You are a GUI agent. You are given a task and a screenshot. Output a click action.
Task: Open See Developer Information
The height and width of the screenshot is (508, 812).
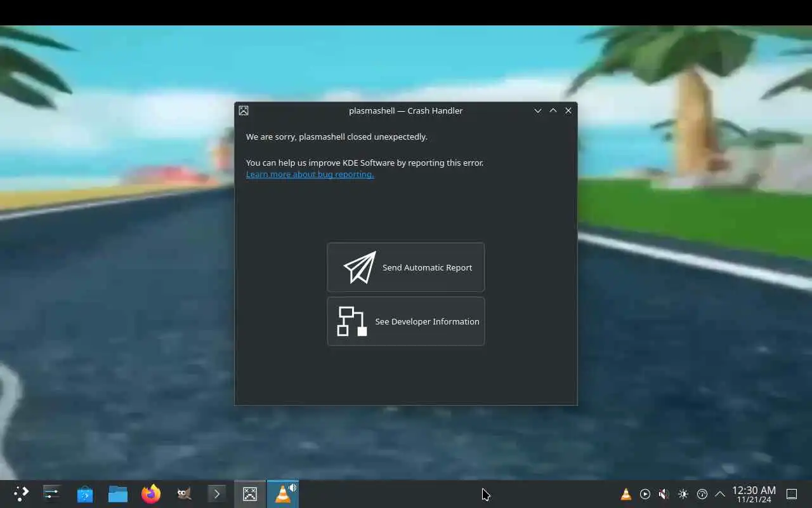coord(406,321)
